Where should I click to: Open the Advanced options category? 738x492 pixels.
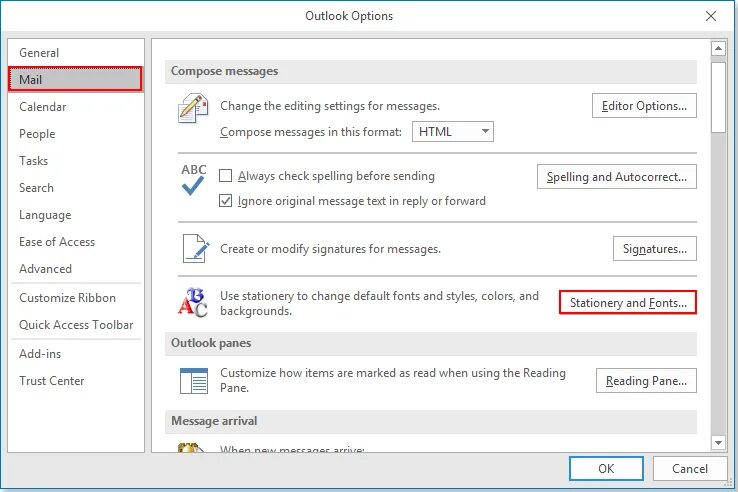click(76, 269)
